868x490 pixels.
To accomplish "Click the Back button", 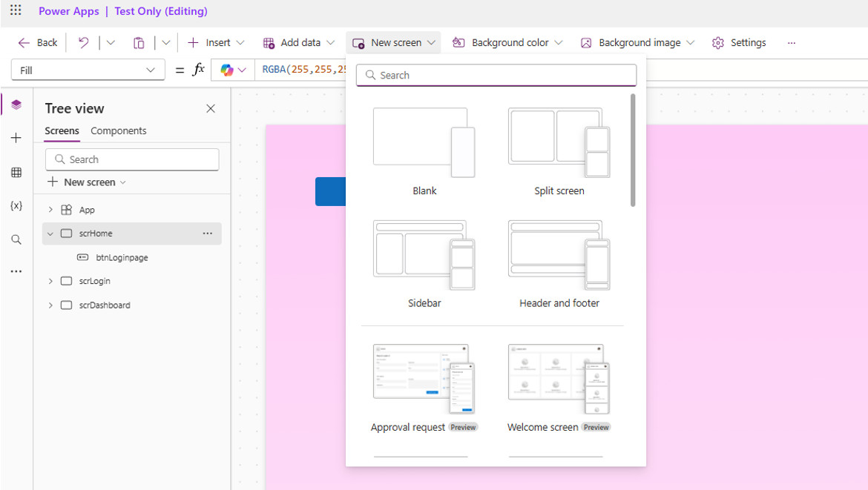I will [37, 42].
